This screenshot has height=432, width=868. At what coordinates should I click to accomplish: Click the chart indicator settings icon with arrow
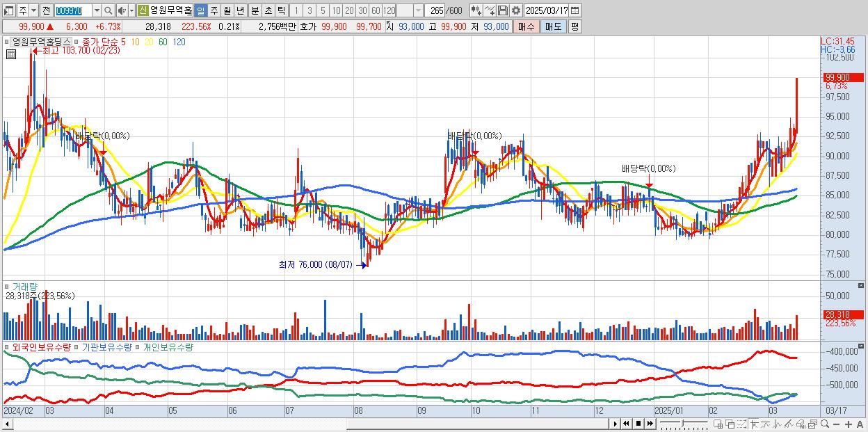[476, 10]
